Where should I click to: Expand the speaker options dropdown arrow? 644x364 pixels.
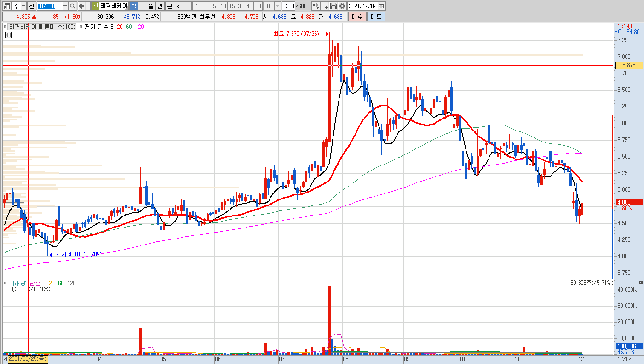[87, 6]
